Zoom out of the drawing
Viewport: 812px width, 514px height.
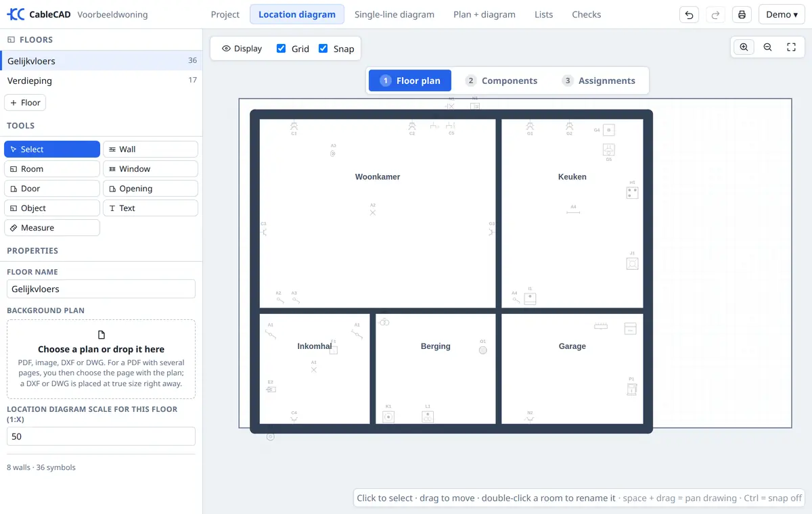(x=767, y=47)
